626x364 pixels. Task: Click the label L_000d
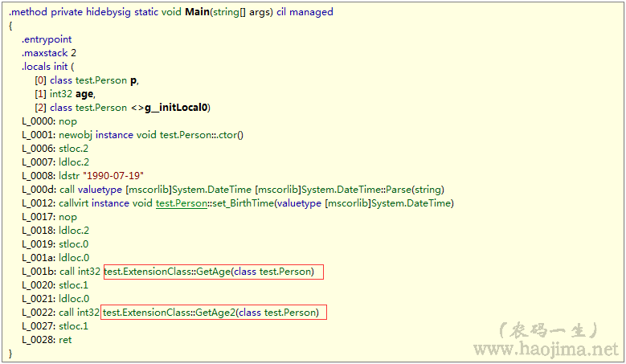coord(39,190)
